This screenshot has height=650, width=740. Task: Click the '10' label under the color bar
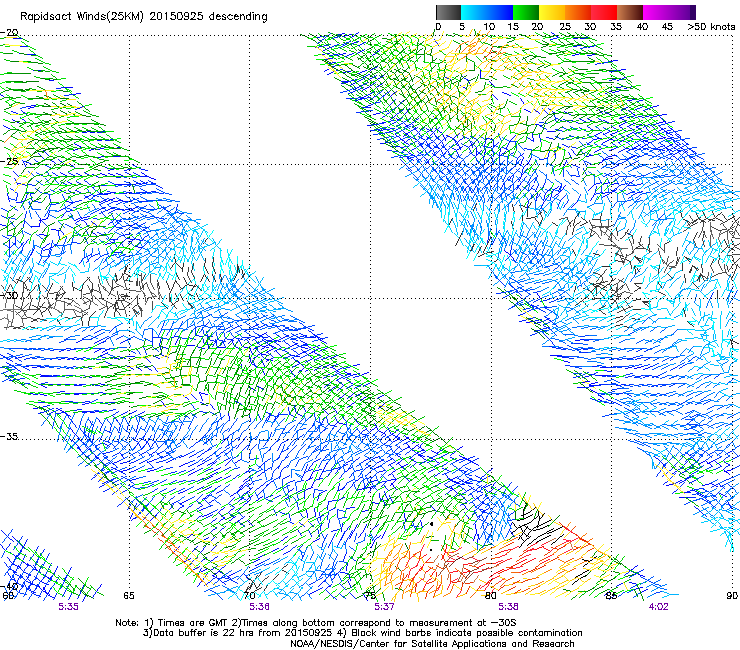pyautogui.click(x=489, y=27)
